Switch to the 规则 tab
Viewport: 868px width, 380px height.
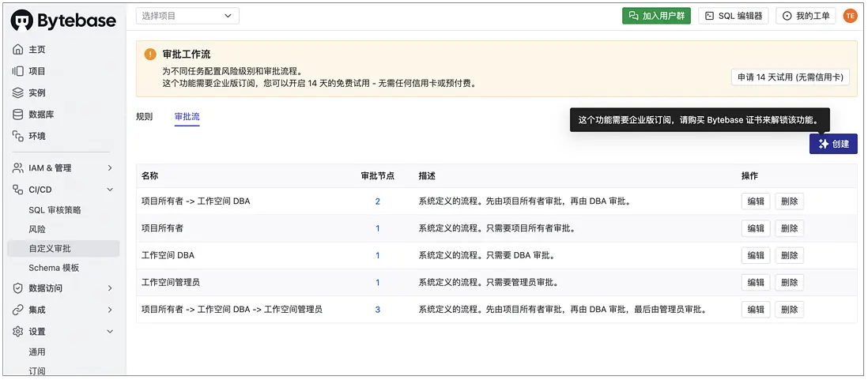tap(145, 117)
